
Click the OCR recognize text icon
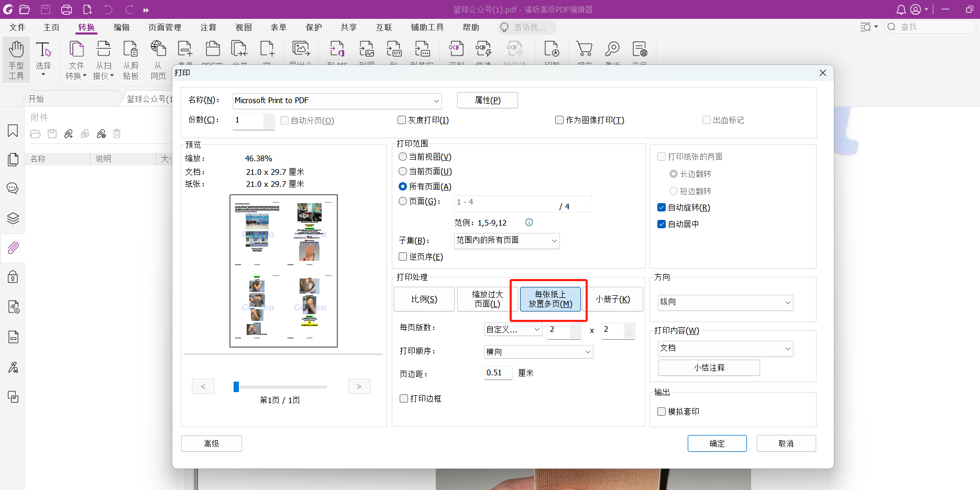456,50
